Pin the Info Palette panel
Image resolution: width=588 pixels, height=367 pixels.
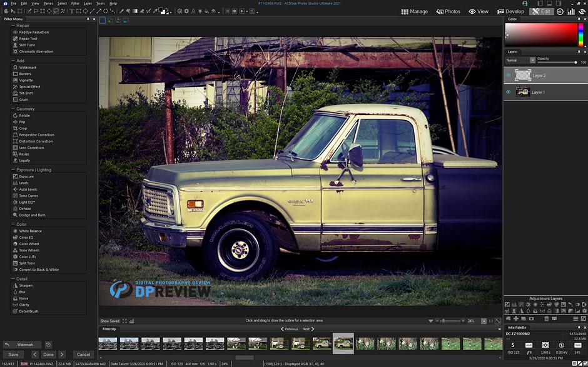(x=579, y=327)
